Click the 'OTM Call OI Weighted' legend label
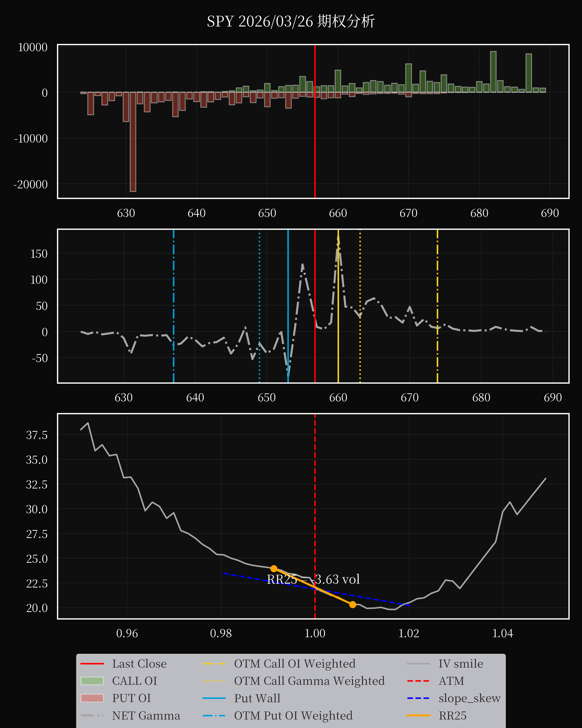Image resolution: width=582 pixels, height=728 pixels. (295, 664)
